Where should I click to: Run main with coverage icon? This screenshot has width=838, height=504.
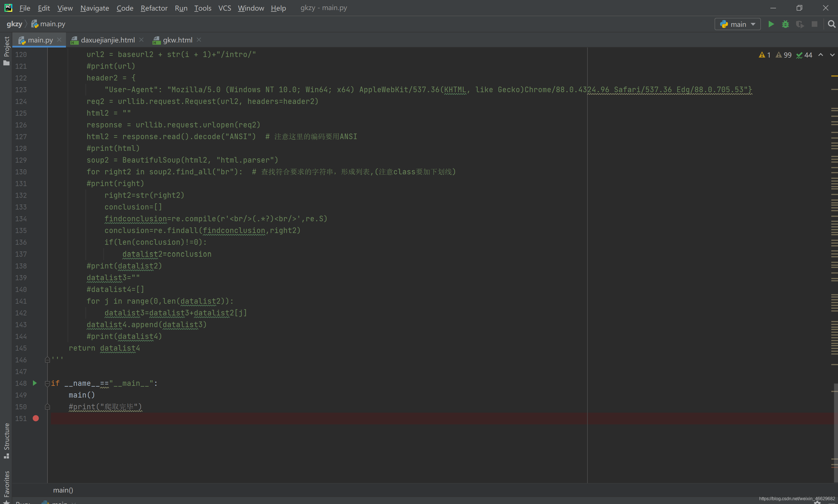pyautogui.click(x=800, y=24)
